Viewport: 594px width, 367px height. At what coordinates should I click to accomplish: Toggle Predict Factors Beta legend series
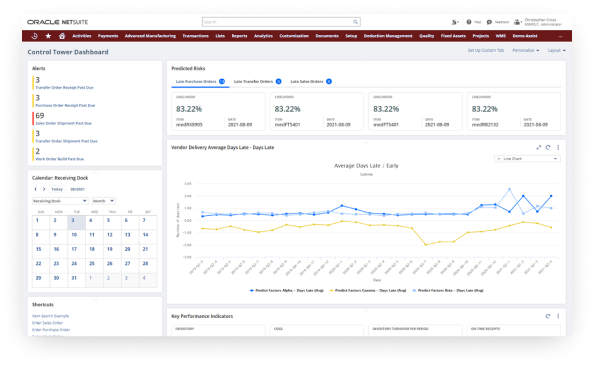click(x=448, y=290)
